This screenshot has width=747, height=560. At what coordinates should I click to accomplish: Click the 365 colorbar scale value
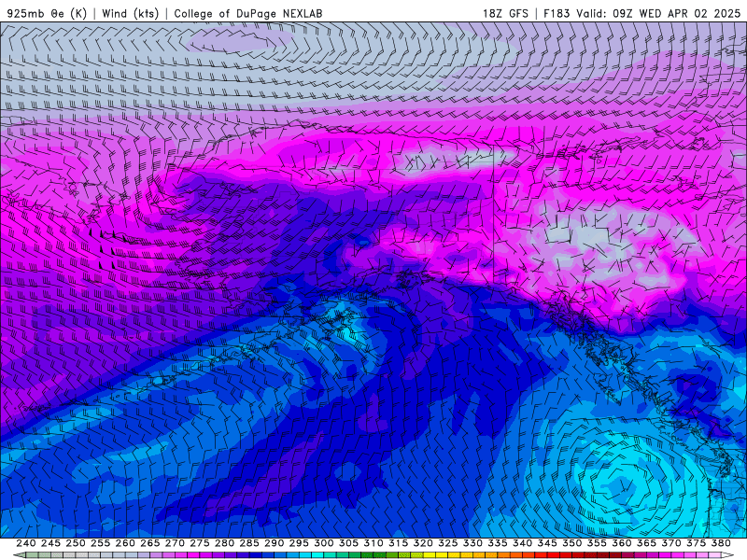646,543
